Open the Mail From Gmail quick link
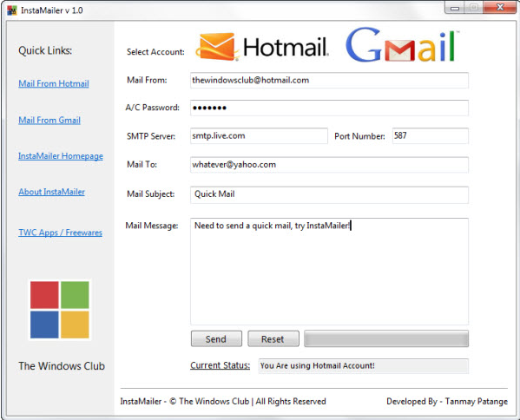Screen dimensions: 520x420 point(49,120)
